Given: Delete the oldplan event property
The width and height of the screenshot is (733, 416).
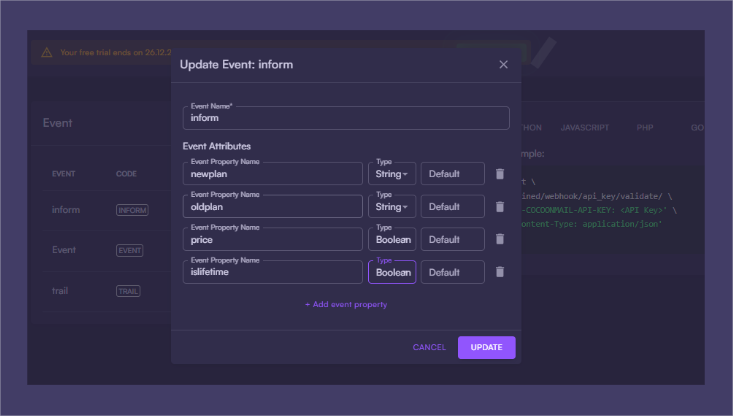Looking at the screenshot, I should pyautogui.click(x=500, y=207).
